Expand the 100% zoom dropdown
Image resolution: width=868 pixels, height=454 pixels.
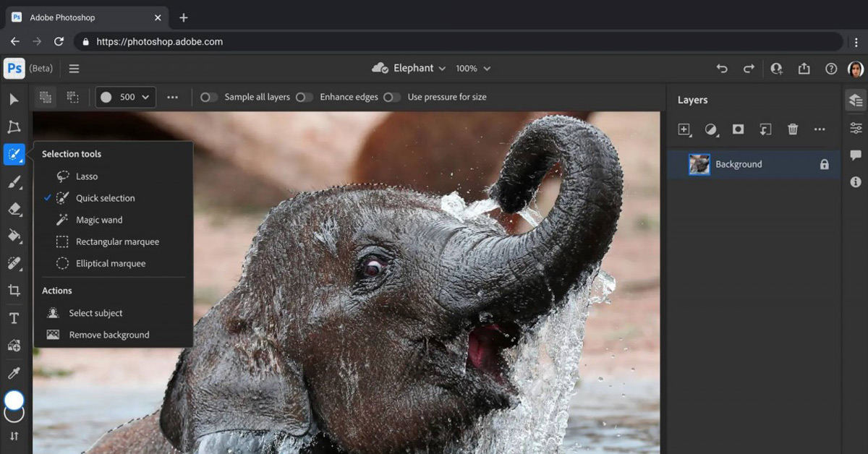[473, 69]
